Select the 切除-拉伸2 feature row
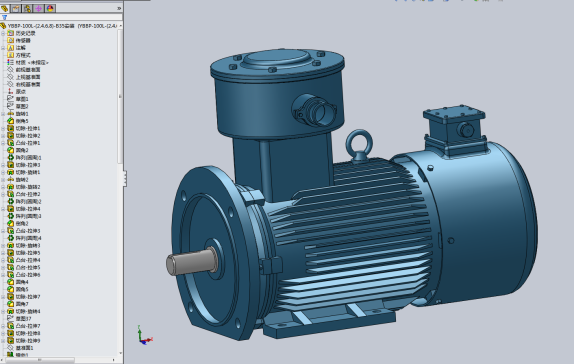 click(24, 135)
